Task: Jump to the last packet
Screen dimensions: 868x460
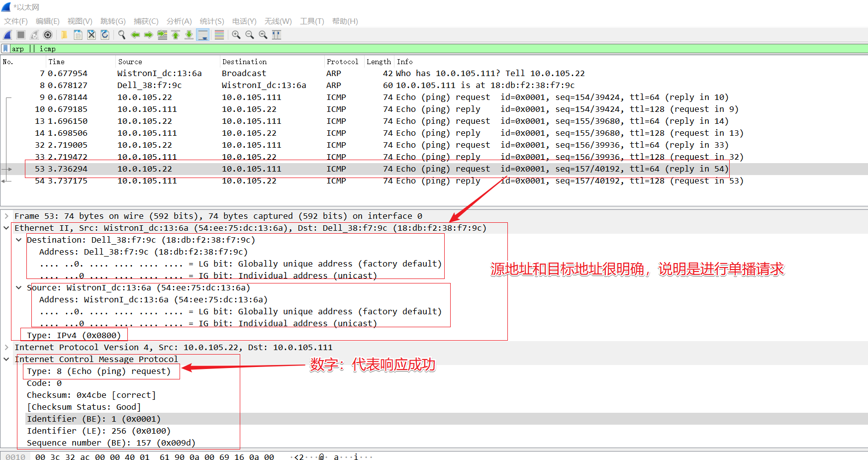Action: pyautogui.click(x=189, y=35)
